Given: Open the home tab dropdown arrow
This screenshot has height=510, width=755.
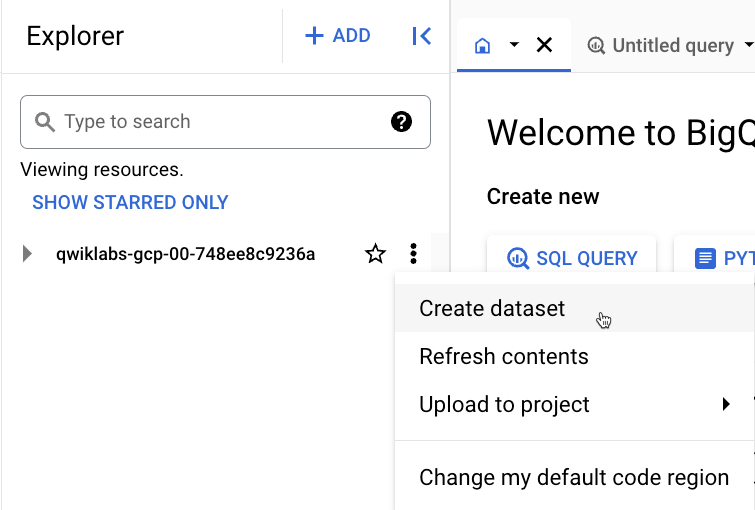Looking at the screenshot, I should (x=514, y=45).
